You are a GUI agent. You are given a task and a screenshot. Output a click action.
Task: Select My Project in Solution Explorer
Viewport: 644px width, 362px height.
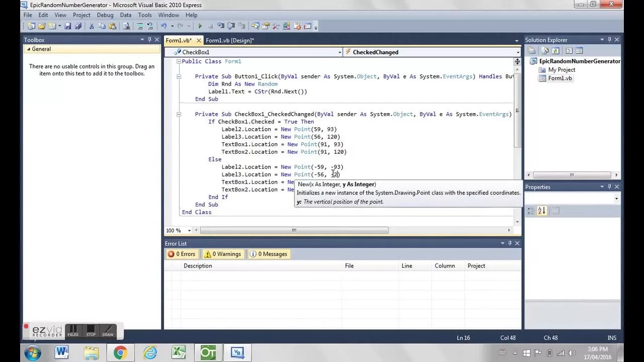tap(561, 70)
